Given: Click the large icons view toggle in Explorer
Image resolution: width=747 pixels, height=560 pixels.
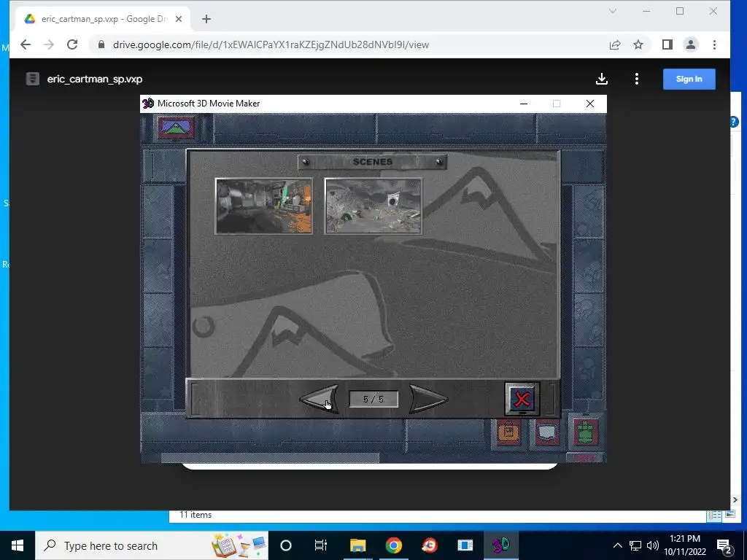Looking at the screenshot, I should coord(730,515).
